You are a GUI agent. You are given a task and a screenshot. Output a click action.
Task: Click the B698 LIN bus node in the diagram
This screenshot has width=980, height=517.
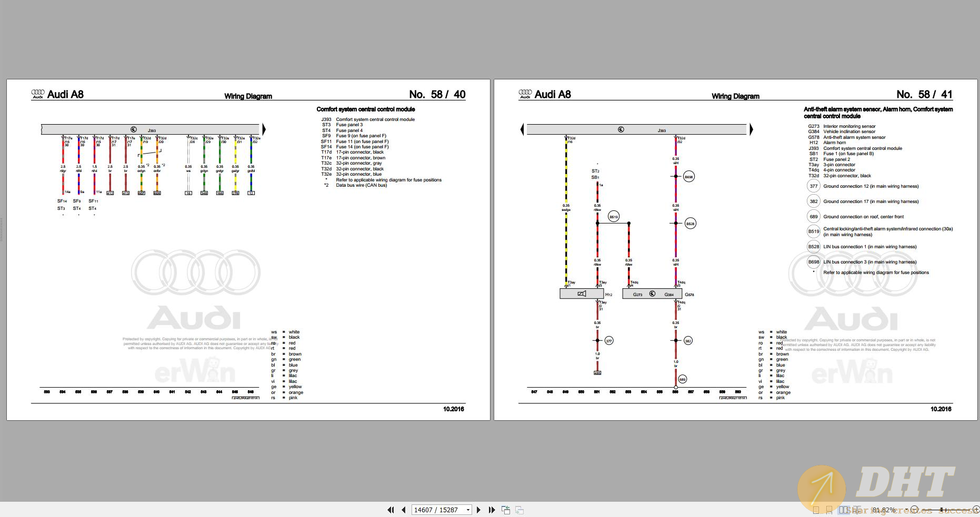click(688, 177)
